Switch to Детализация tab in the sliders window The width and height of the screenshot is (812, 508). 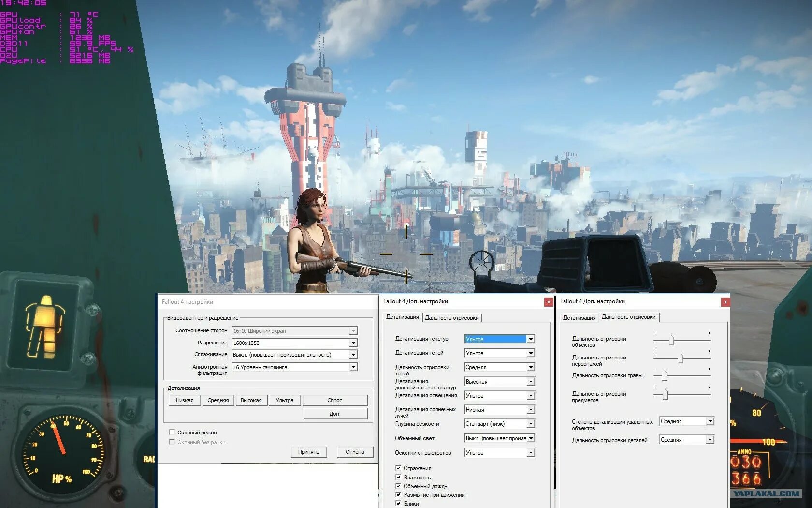tap(579, 318)
